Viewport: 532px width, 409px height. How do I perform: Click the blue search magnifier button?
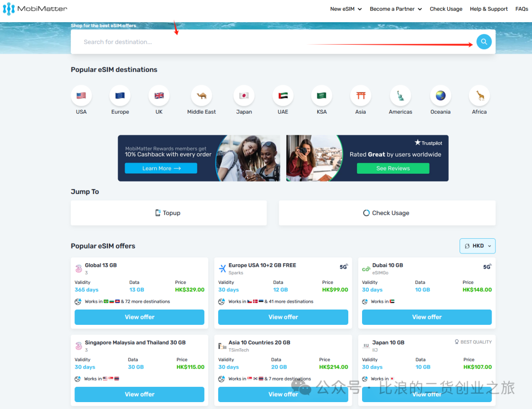484,42
